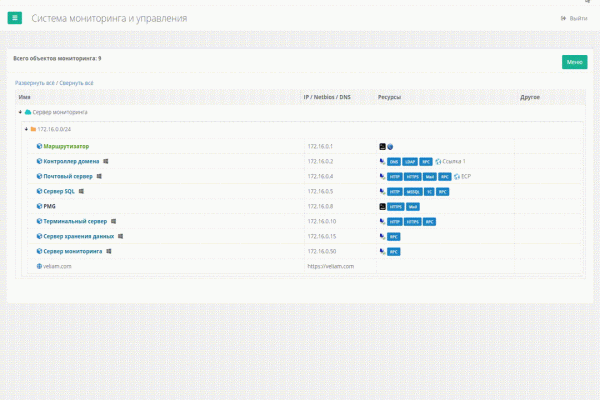Open the green Меню button

[x=574, y=62]
